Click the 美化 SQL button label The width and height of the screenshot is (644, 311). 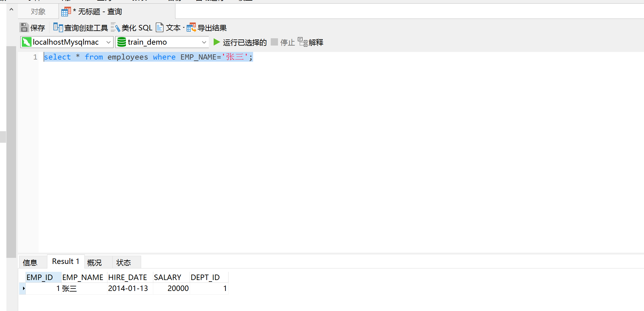(137, 28)
